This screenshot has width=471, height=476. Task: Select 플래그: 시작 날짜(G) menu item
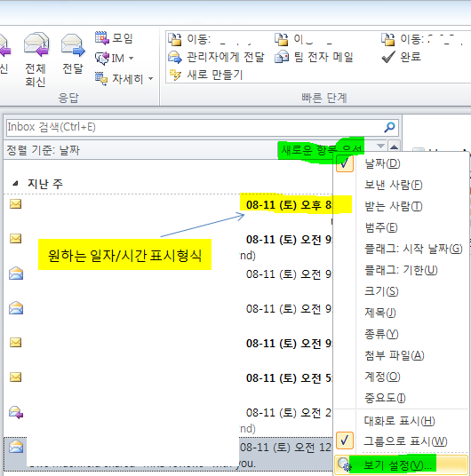click(x=401, y=249)
